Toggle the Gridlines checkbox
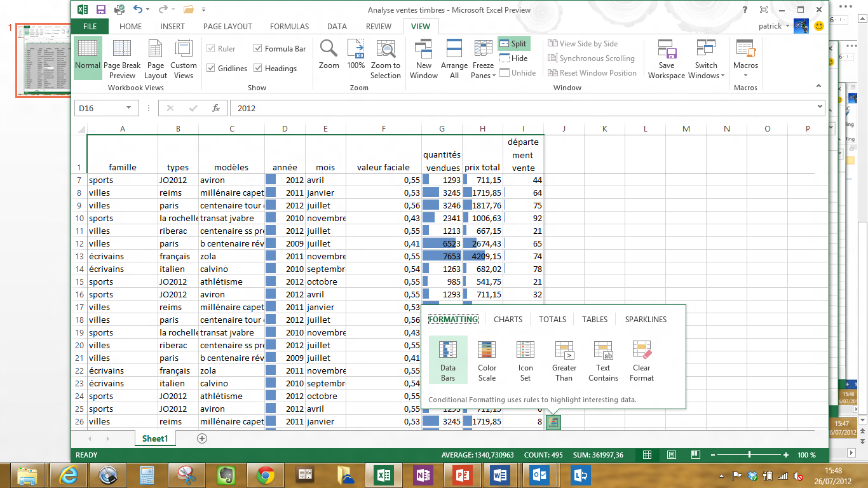The width and height of the screenshot is (868, 488). 212,69
